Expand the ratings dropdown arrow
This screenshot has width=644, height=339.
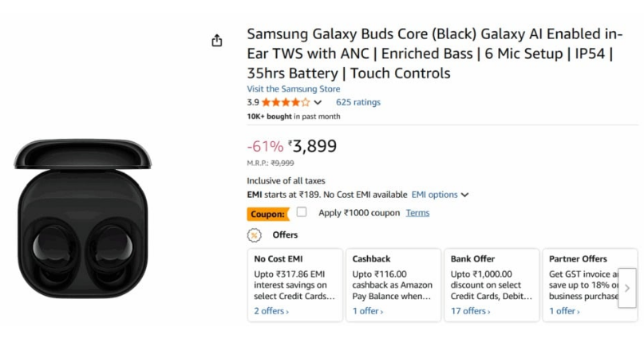(318, 103)
